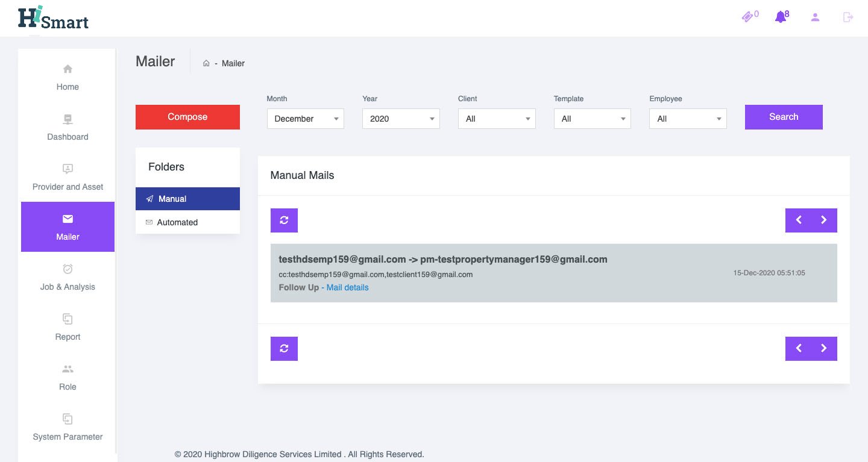This screenshot has height=462, width=868.
Task: Expand the Employee filter dropdown
Action: pos(688,119)
